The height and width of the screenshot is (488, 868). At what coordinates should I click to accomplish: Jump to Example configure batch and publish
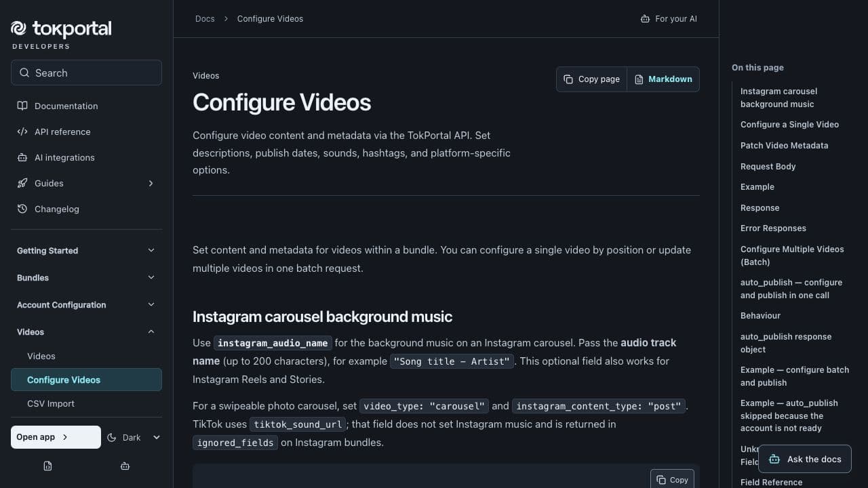(x=795, y=376)
